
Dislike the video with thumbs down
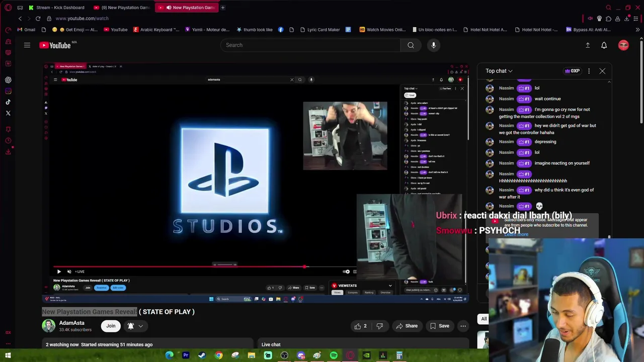click(380, 326)
